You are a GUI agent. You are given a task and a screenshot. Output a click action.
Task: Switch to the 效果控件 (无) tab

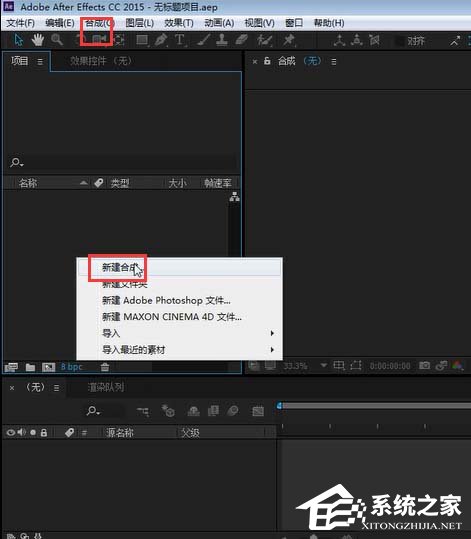(101, 61)
